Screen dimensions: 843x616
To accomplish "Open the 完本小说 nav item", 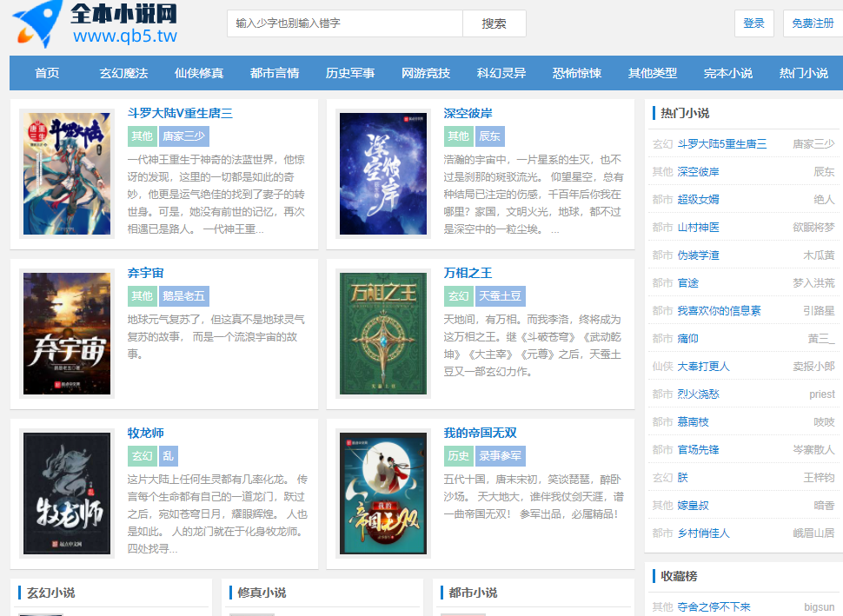I will [x=728, y=73].
